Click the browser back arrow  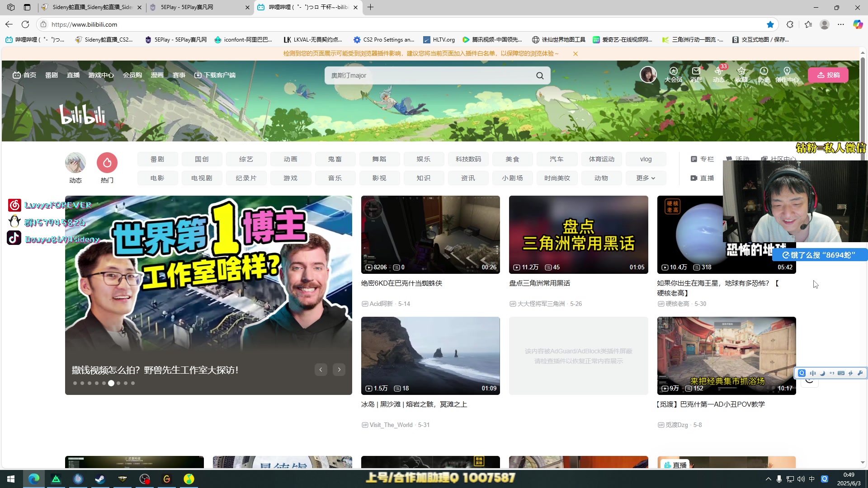coord(9,24)
